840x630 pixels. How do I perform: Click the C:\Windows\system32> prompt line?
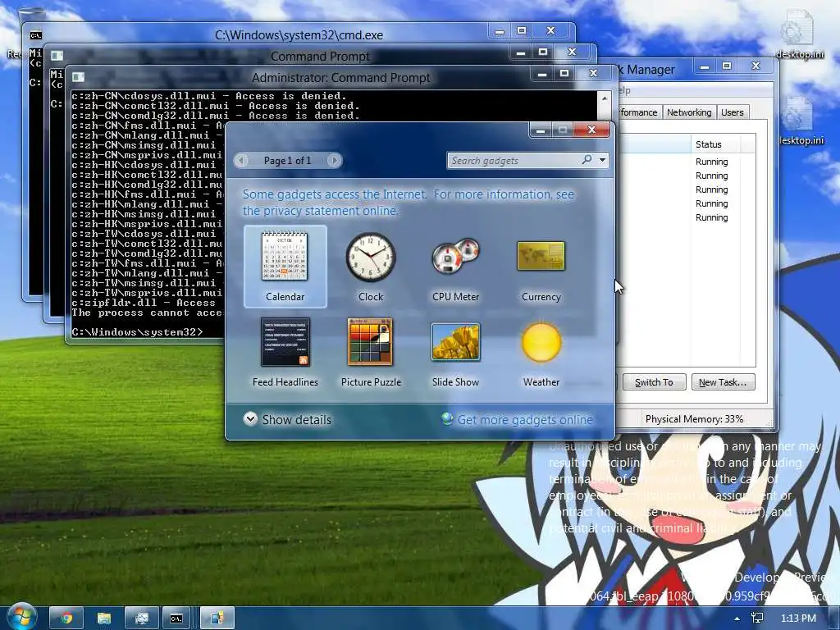pos(137,332)
